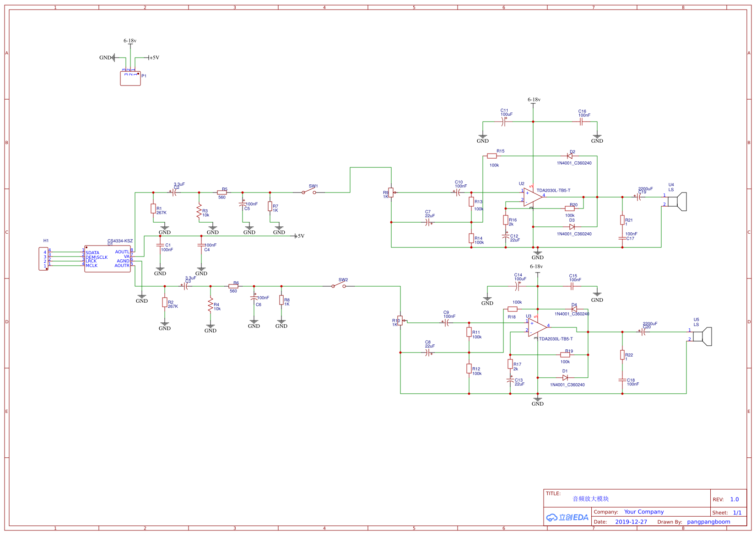Select capacitor C3 3.3uF symbol
756x535 pixels.
tap(185, 286)
